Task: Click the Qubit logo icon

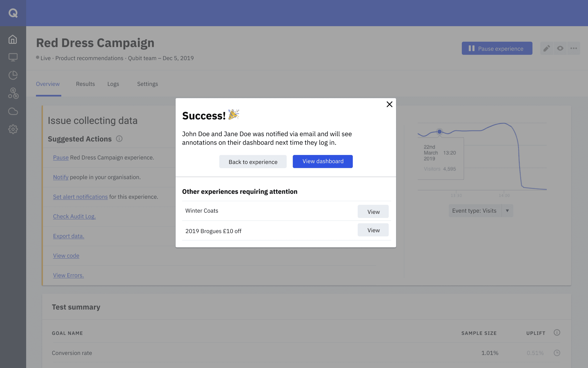Action: 13,13
